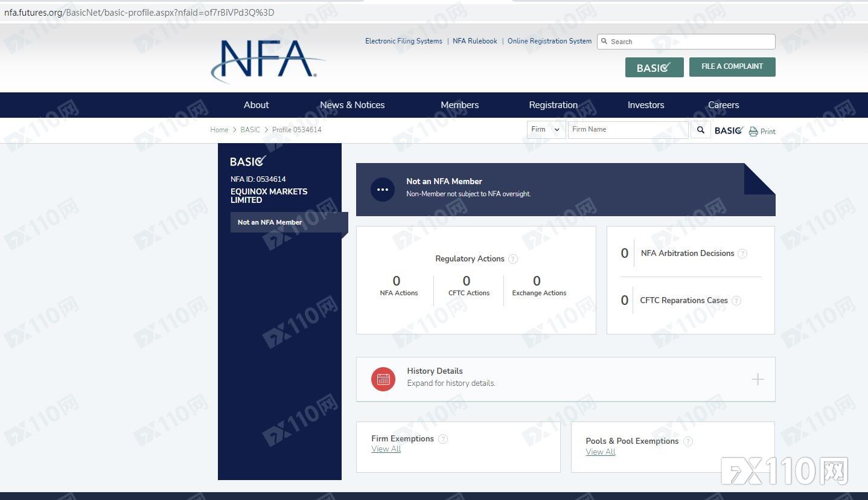This screenshot has width=868, height=500.
Task: Open the Electronic Filing Systems link
Action: [404, 41]
